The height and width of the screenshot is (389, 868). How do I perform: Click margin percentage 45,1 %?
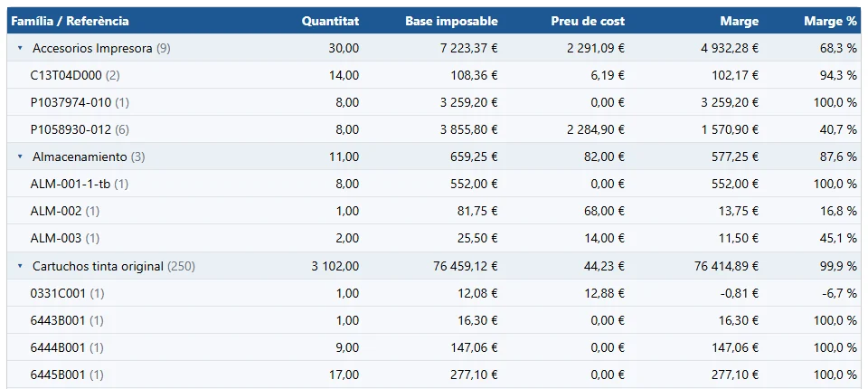(x=838, y=238)
